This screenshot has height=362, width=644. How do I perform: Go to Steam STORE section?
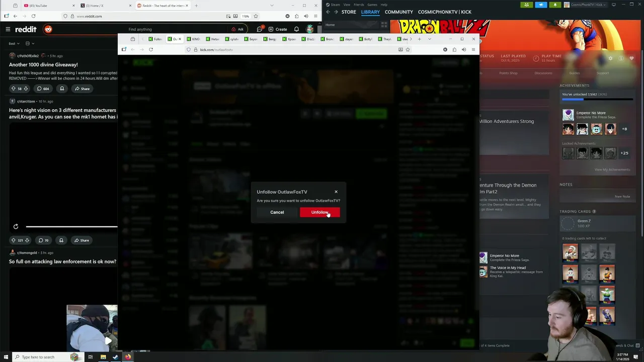349,12
